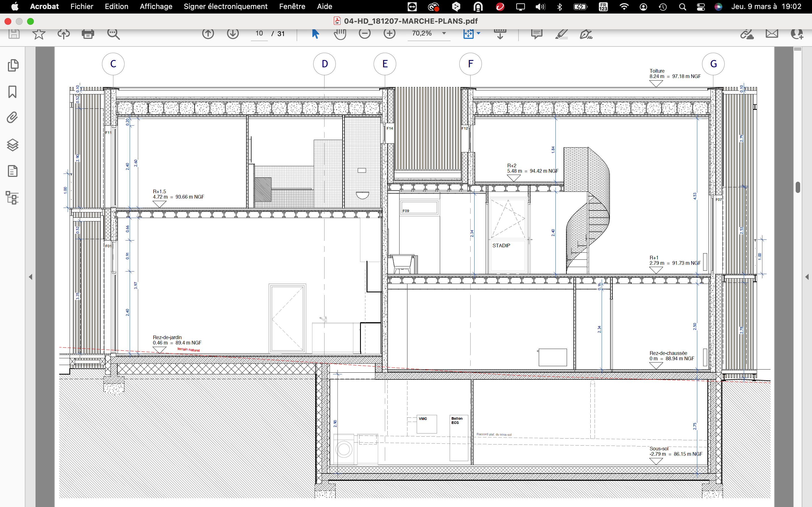812x507 pixels.
Task: Open the Bookmarks panel
Action: tap(13, 92)
